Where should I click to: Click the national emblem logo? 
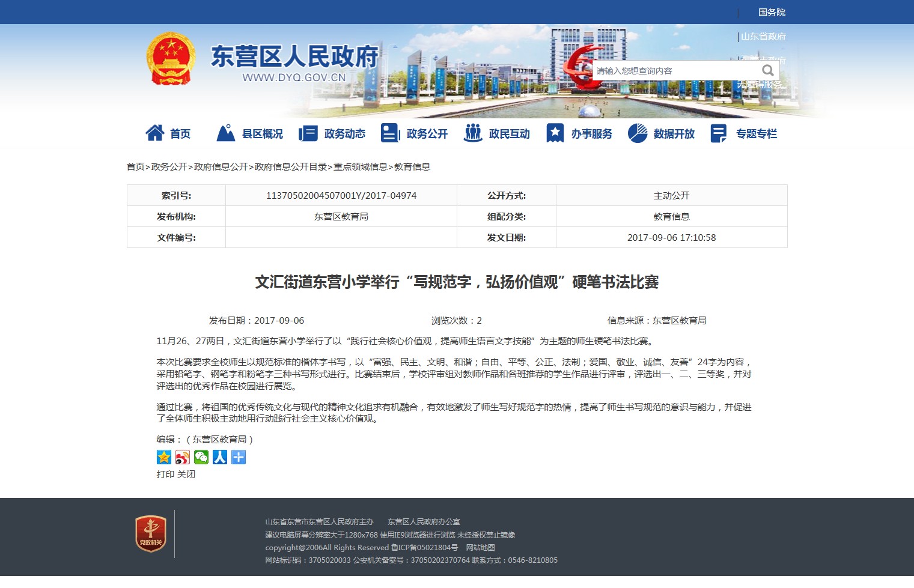coord(171,59)
